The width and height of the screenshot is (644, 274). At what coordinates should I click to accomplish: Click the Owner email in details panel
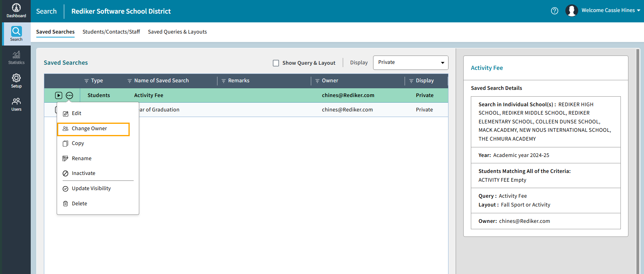tap(524, 221)
